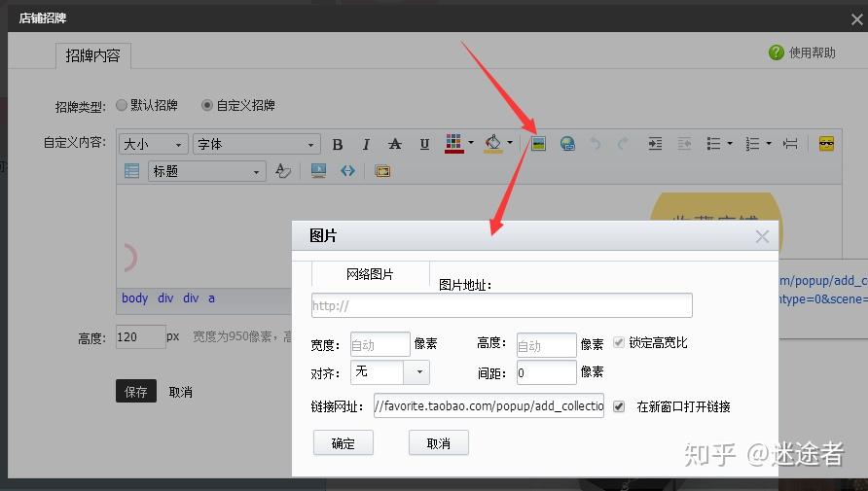Switch to the 网络图片 tab
Viewport: 868px width, 491px height.
[x=370, y=274]
